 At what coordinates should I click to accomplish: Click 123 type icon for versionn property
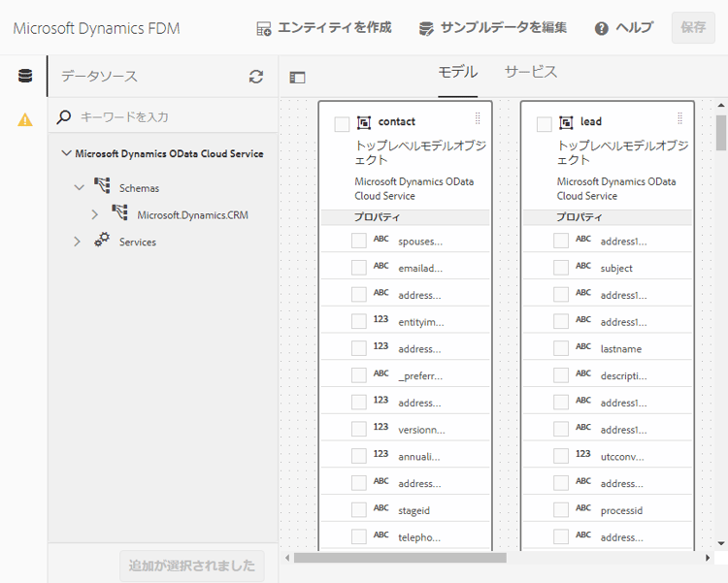point(381,427)
